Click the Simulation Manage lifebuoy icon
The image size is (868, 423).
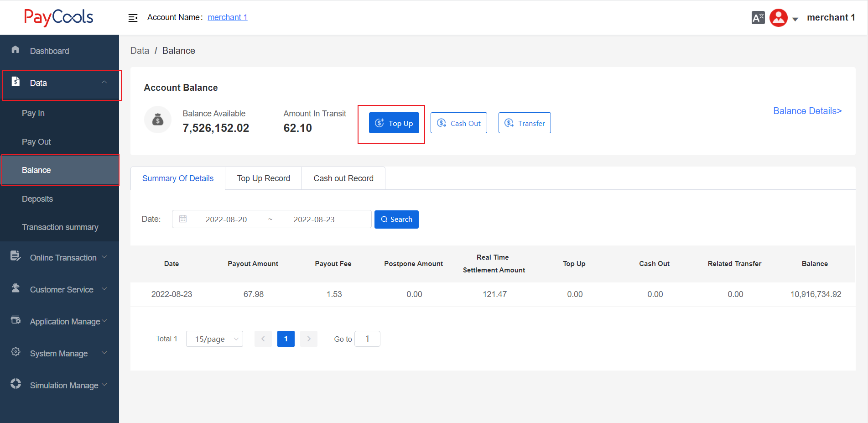coord(16,384)
